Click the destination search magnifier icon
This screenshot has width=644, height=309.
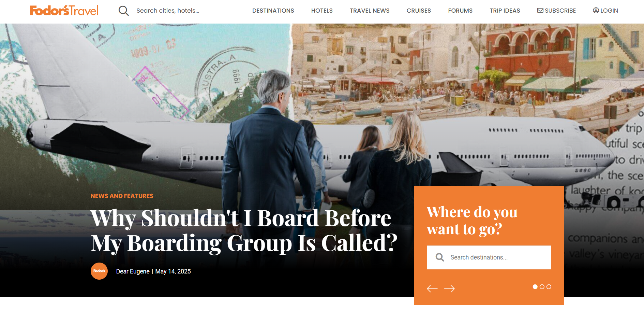click(x=440, y=257)
